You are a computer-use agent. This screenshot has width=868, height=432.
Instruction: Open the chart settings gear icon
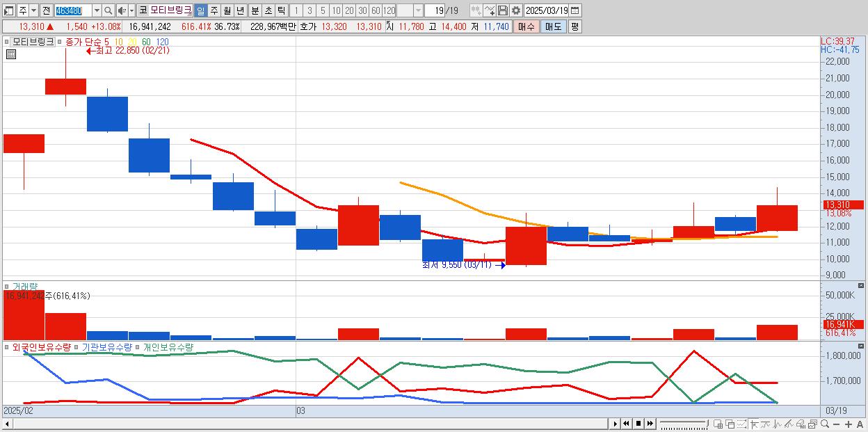coord(515,10)
